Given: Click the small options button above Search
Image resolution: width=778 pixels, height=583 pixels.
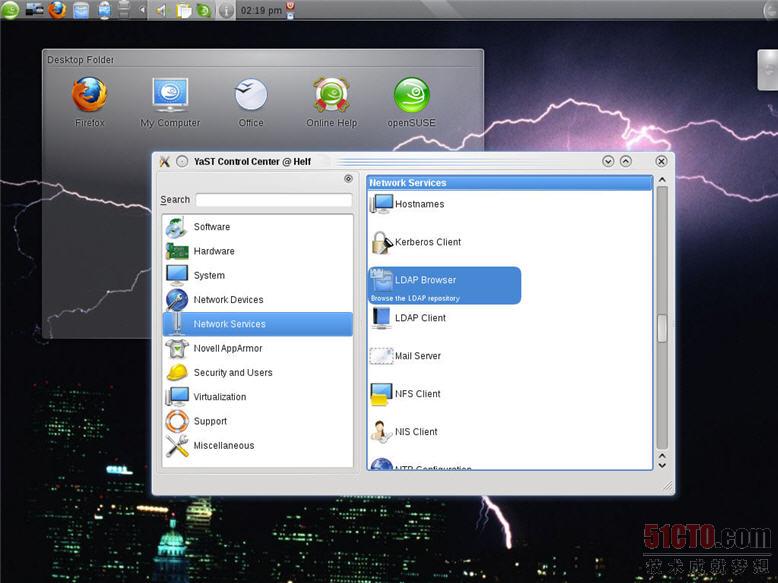Looking at the screenshot, I should click(348, 179).
